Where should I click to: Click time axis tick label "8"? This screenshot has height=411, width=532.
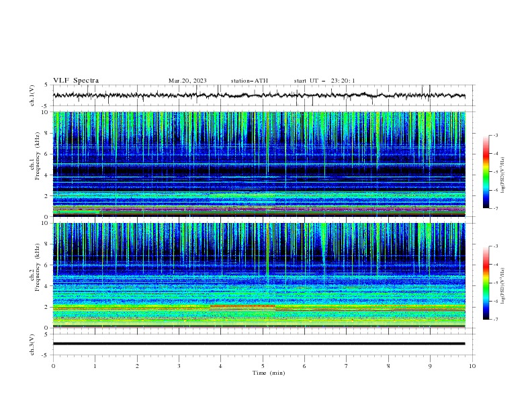click(x=388, y=366)
